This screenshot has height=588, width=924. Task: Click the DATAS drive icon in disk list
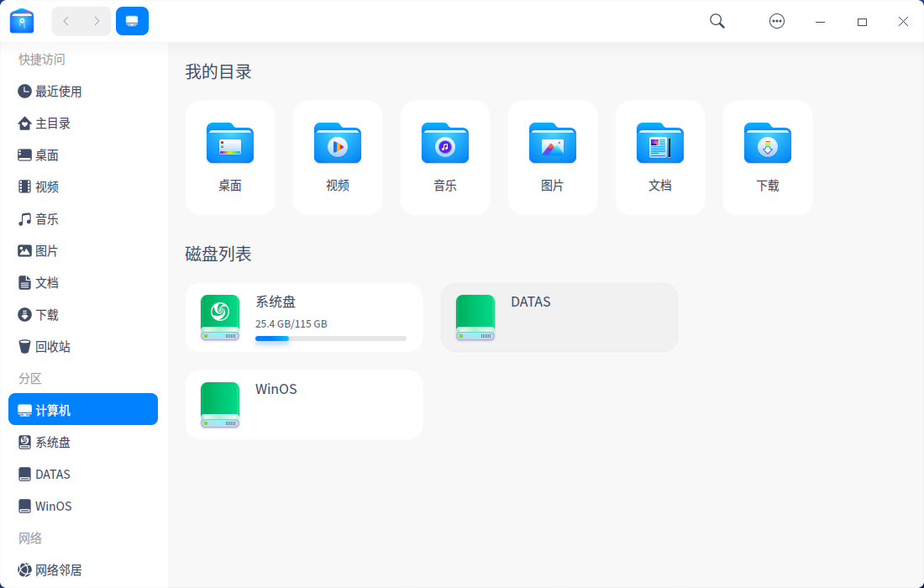(x=475, y=318)
